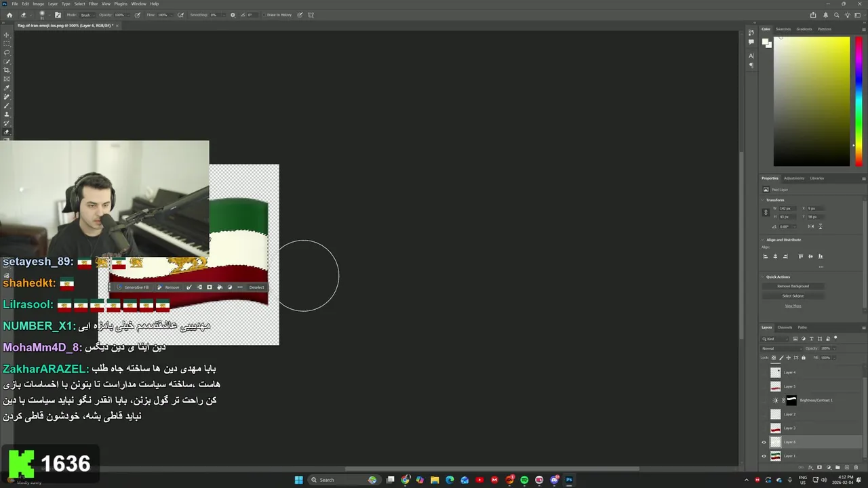868x488 pixels.
Task: Click the horizontal canvas scrollbar
Action: [492, 468]
